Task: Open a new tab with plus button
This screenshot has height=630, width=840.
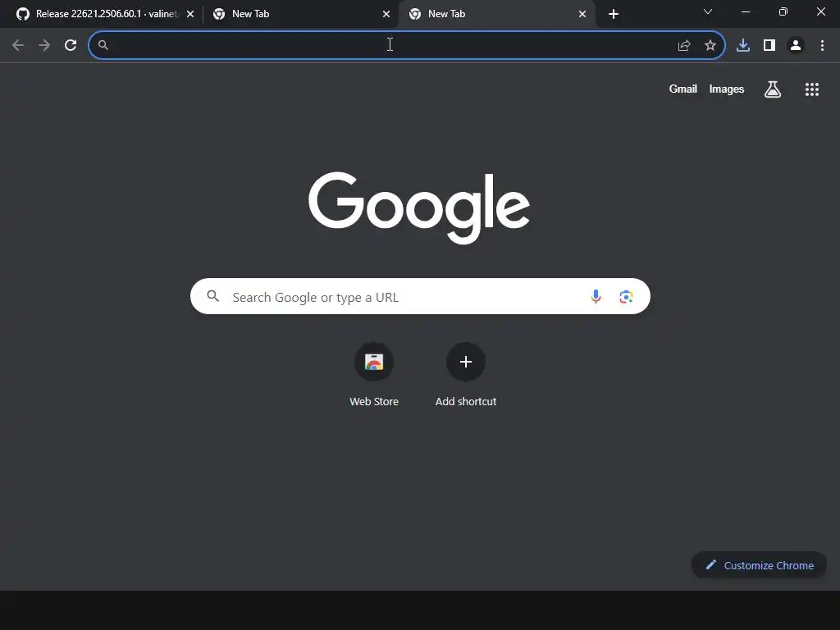Action: tap(614, 15)
